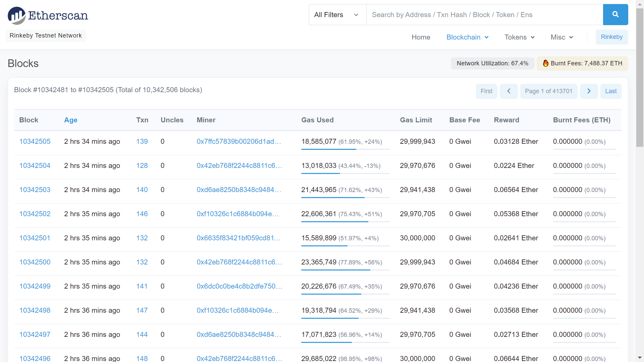View 139 transactions of block 10342505
644x362 pixels.
[142, 141]
